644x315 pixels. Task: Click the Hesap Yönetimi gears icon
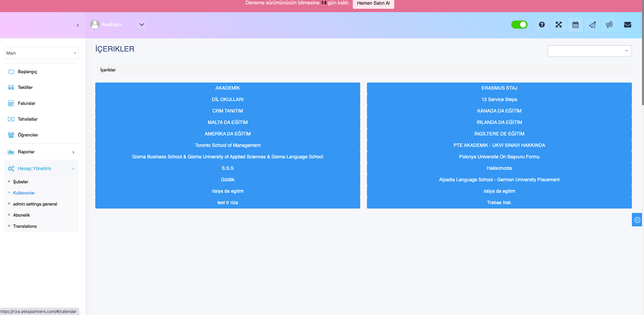[11, 169]
